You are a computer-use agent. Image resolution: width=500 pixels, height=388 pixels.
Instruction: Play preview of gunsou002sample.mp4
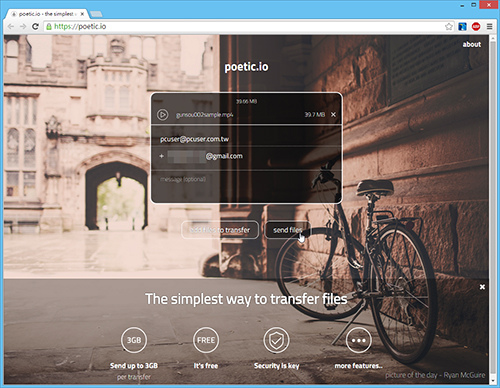pos(162,115)
